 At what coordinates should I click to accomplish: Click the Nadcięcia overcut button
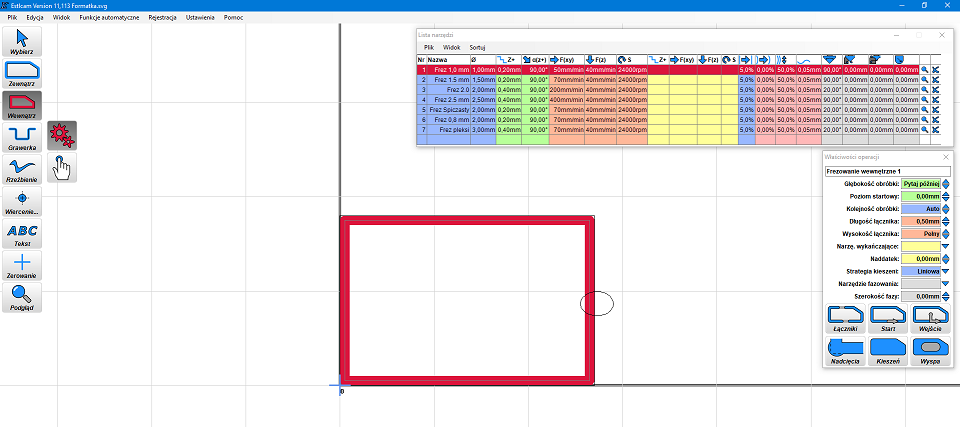(846, 351)
